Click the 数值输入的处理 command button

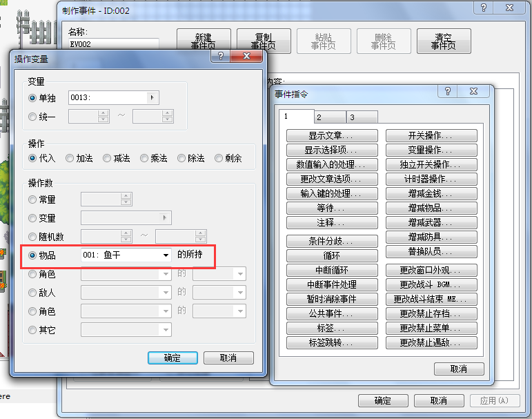point(332,164)
